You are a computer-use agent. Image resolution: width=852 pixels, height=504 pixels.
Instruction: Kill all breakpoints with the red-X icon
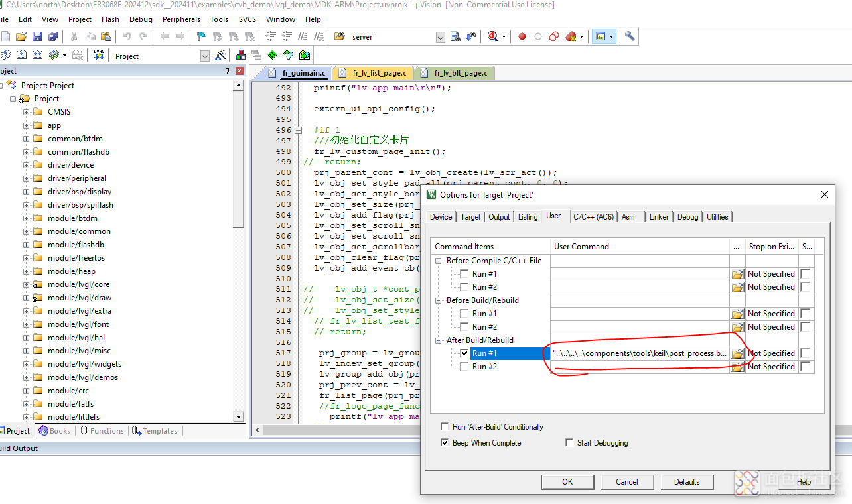[571, 36]
